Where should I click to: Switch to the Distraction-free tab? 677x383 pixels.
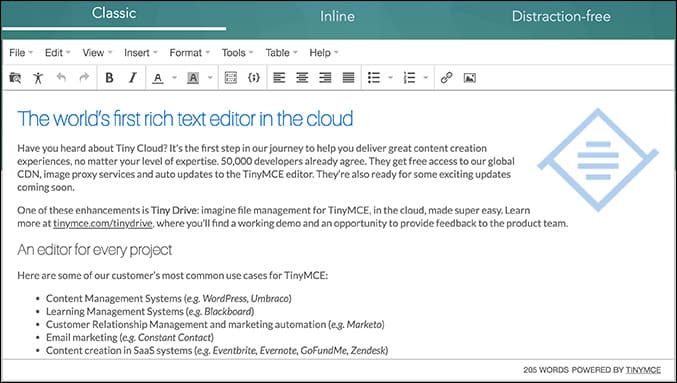(561, 16)
